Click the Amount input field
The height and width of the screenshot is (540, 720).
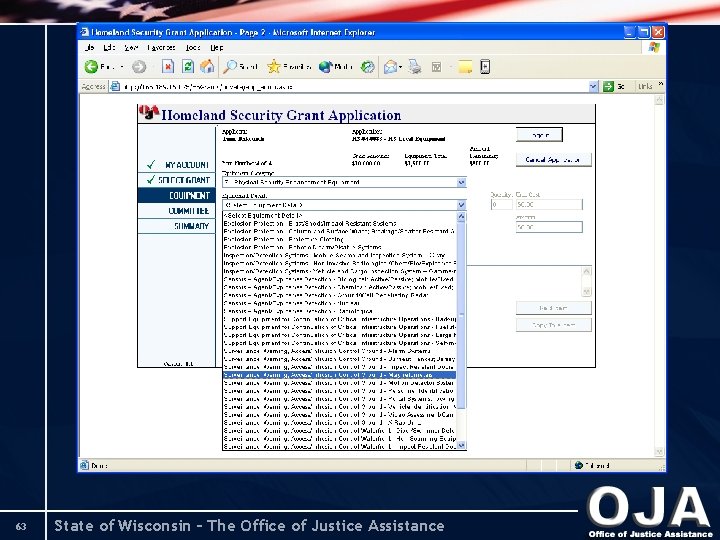pyautogui.click(x=549, y=227)
